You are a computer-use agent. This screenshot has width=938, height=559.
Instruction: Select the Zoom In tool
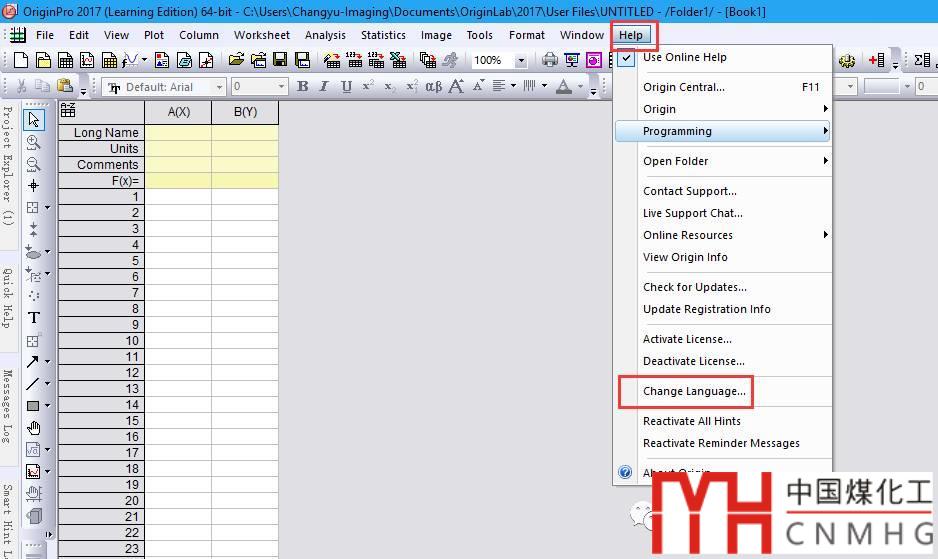(34, 142)
